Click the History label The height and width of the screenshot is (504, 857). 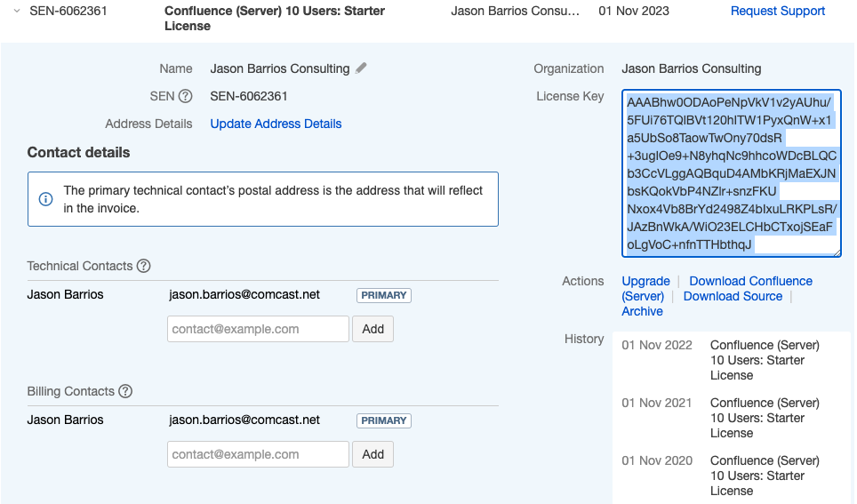[x=584, y=339]
